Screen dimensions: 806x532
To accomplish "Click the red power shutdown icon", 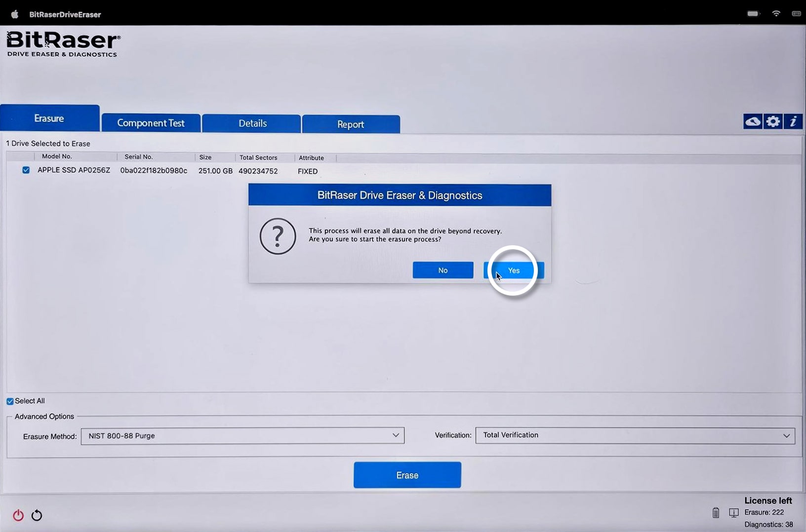I will 18,515.
